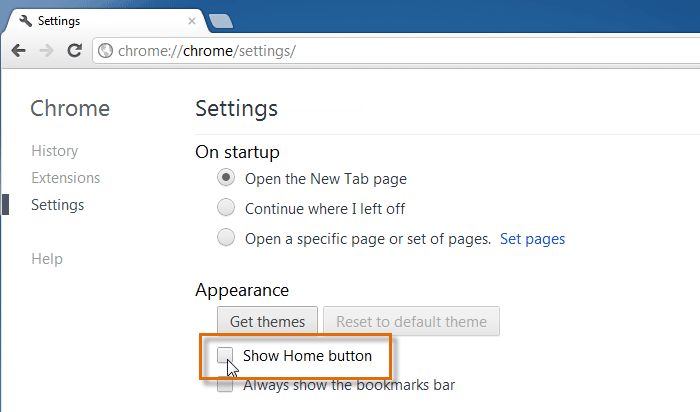The height and width of the screenshot is (412, 700).
Task: Close the Settings tab
Action: pos(192,21)
